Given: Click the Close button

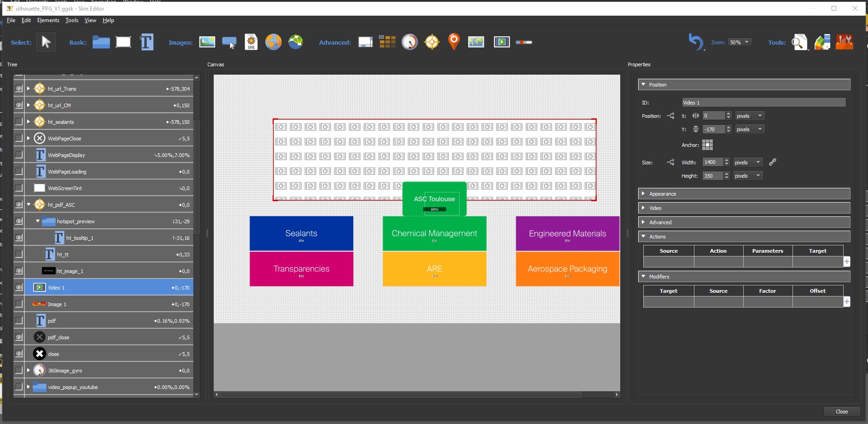Looking at the screenshot, I should (x=842, y=412).
